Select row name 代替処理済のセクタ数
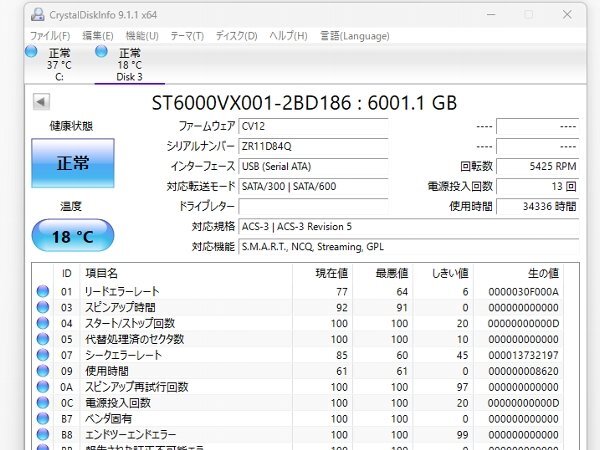 tap(134, 339)
